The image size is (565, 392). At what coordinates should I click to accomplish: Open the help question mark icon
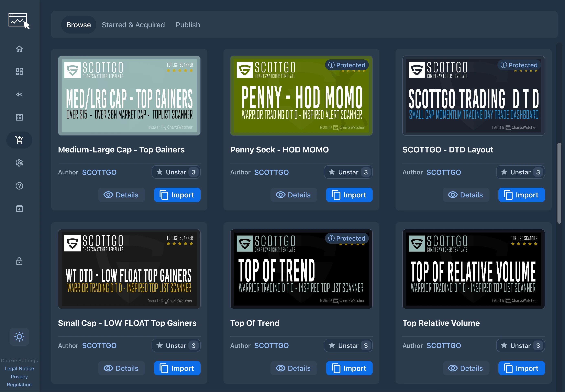[19, 186]
